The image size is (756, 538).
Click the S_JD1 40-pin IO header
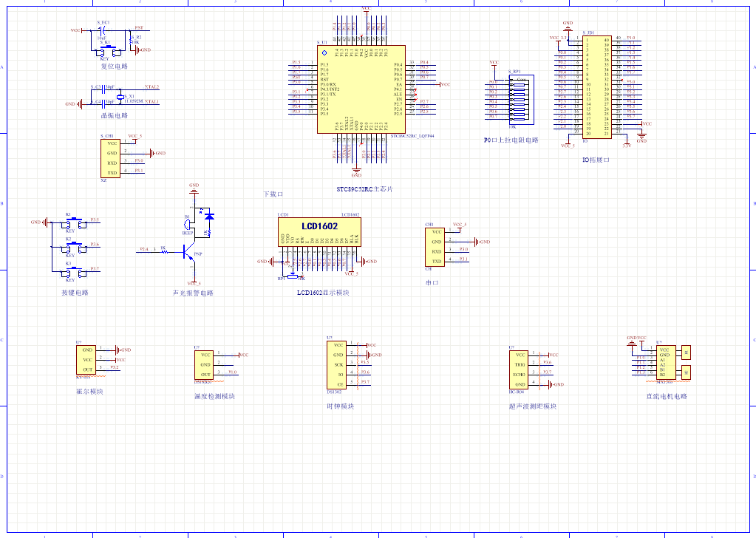coord(596,86)
